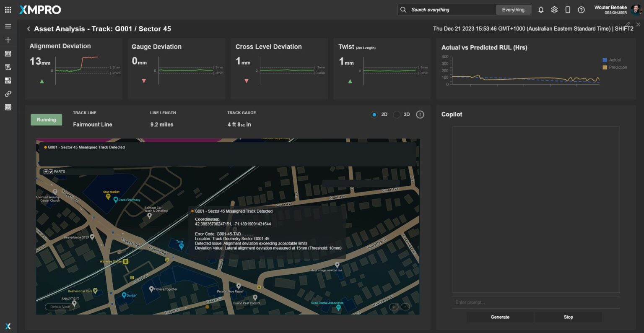Click the scroll document icon in sidebar
Viewport: 644px width, 333px height.
(x=8, y=67)
